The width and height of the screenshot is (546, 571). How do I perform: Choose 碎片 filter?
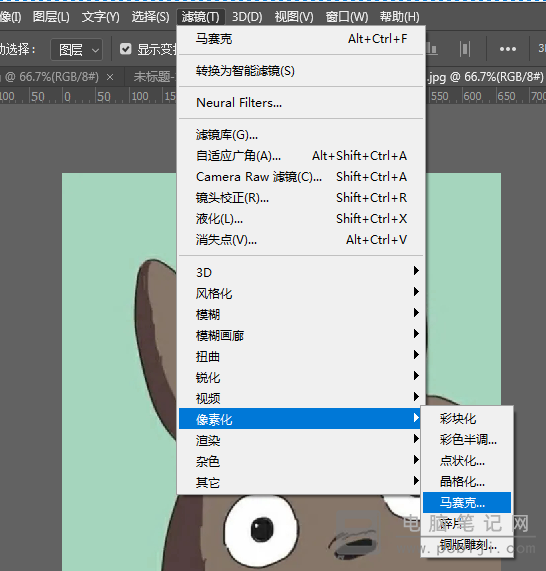click(467, 524)
